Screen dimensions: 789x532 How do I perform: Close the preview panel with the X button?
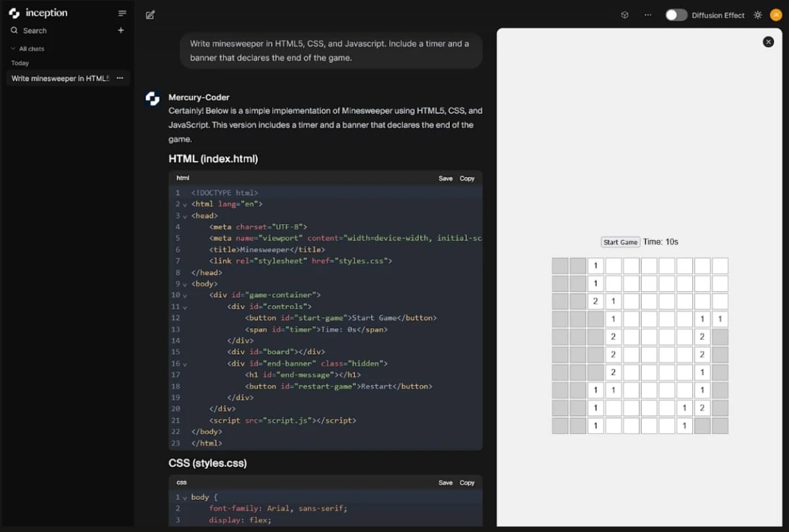(768, 41)
